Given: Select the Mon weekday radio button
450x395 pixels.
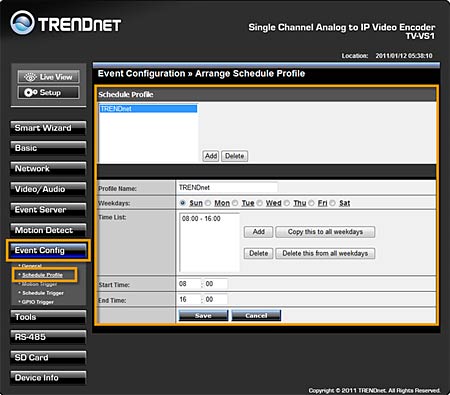Looking at the screenshot, I should (208, 203).
